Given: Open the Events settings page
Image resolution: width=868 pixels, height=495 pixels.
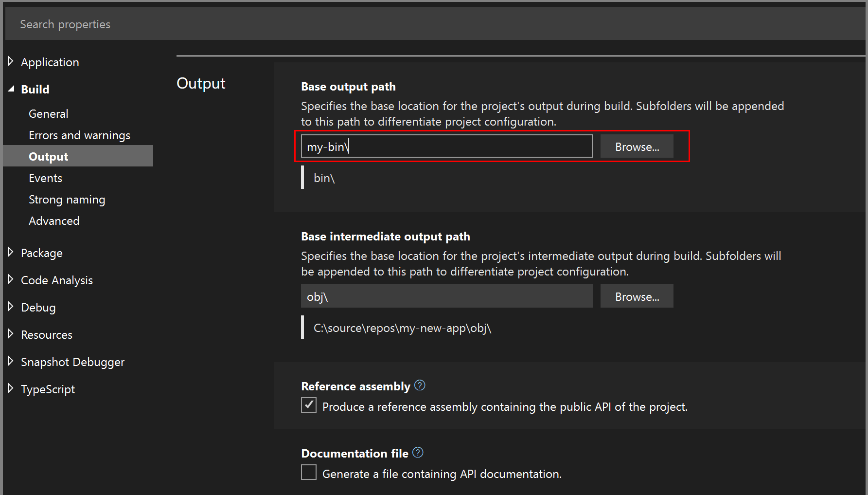Looking at the screenshot, I should coord(45,178).
